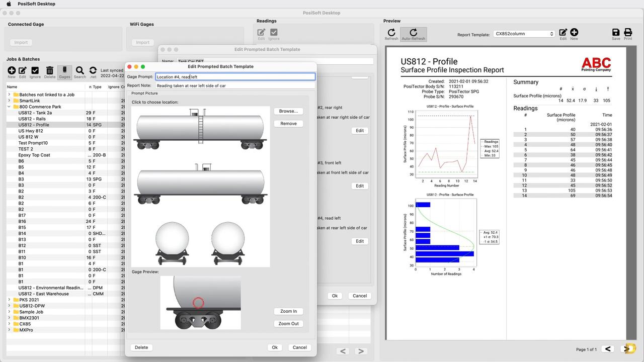Refresh the report preview
The height and width of the screenshot is (362, 644).
[x=391, y=33]
